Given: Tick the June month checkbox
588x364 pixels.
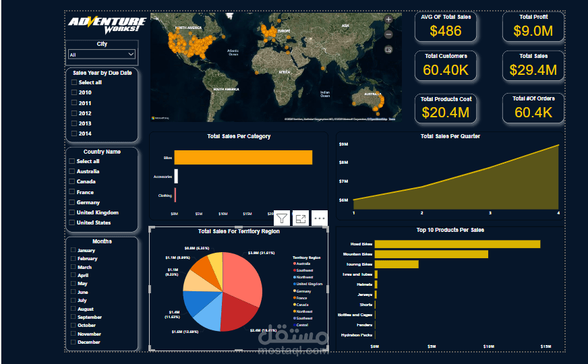Looking at the screenshot, I should coord(73,292).
